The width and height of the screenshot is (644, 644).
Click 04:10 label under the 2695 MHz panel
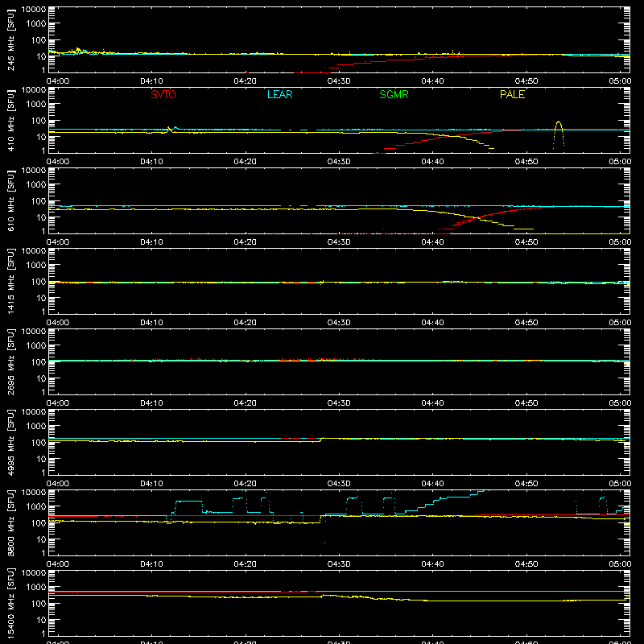(x=151, y=403)
